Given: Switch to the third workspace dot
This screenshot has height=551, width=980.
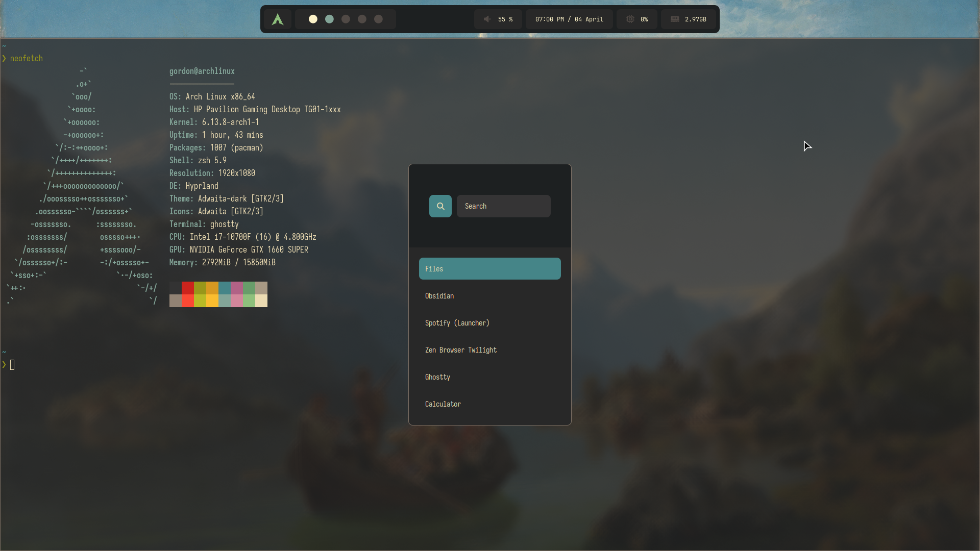Looking at the screenshot, I should pyautogui.click(x=346, y=19).
